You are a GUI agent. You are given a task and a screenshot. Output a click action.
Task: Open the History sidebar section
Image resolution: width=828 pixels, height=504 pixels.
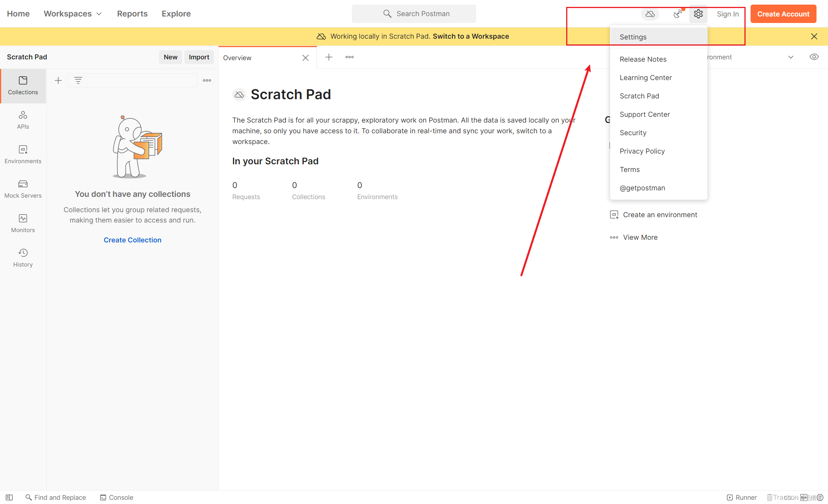tap(23, 258)
